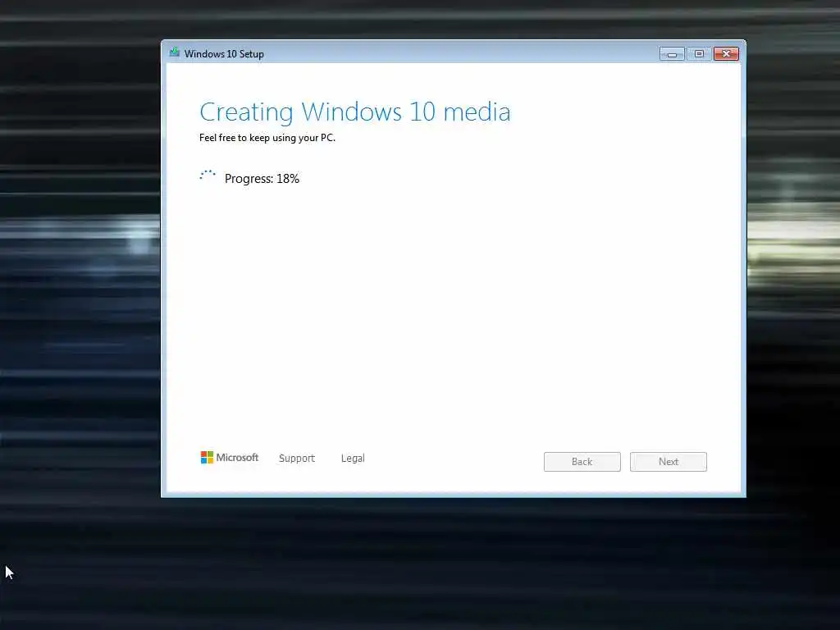Click the Microsoft logo

click(x=230, y=458)
